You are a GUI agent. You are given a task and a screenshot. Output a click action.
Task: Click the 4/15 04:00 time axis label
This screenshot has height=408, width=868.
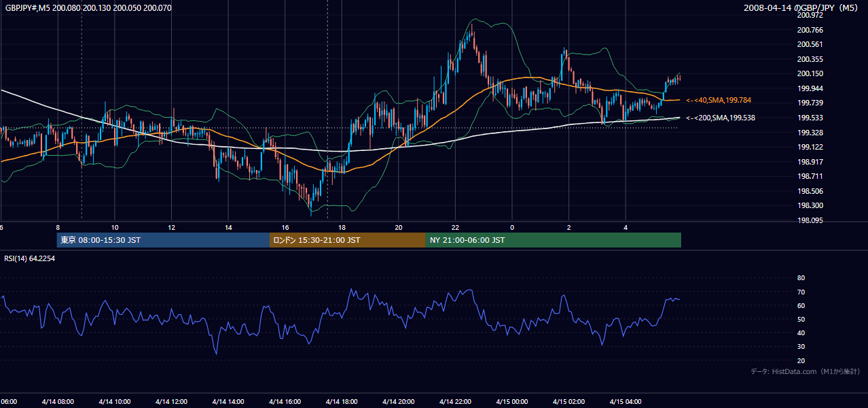626,402
